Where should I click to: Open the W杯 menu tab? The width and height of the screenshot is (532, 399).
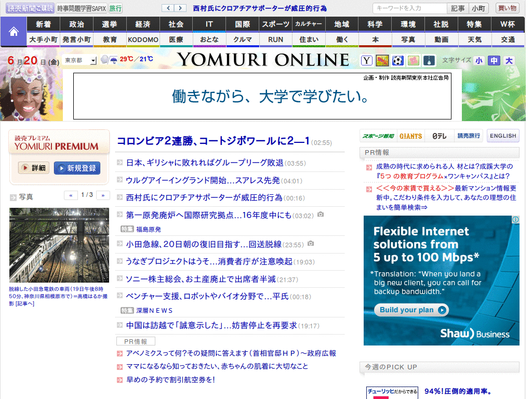pos(508,24)
